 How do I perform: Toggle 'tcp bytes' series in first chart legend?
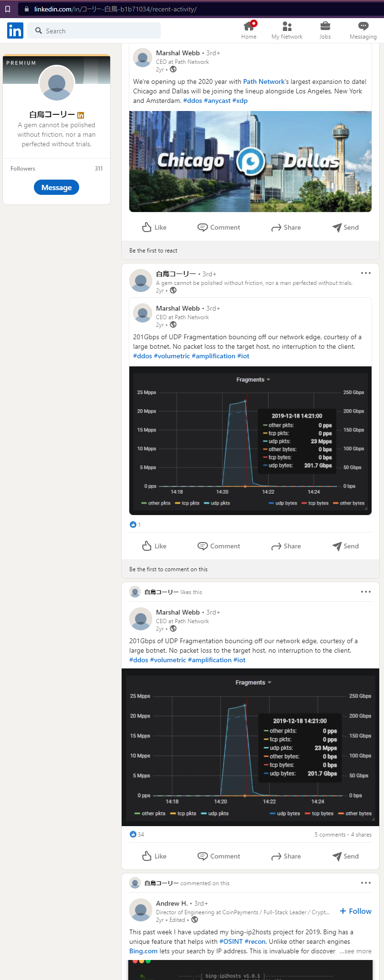[315, 503]
